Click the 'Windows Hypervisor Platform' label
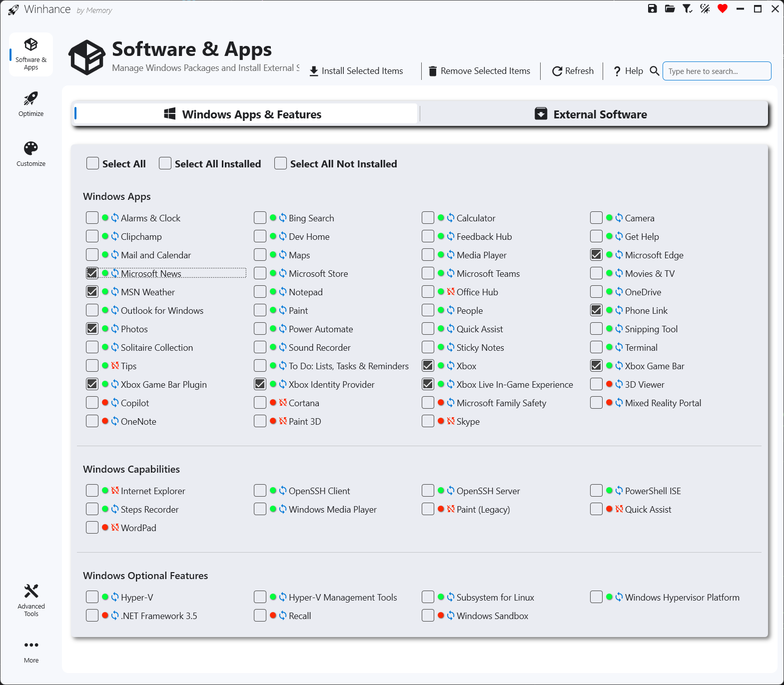784x685 pixels. (x=682, y=597)
